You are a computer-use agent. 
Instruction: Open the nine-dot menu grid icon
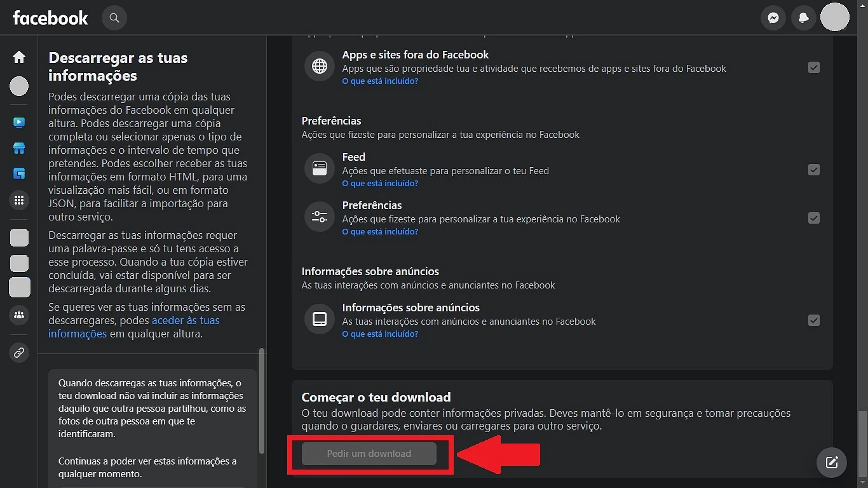(19, 201)
